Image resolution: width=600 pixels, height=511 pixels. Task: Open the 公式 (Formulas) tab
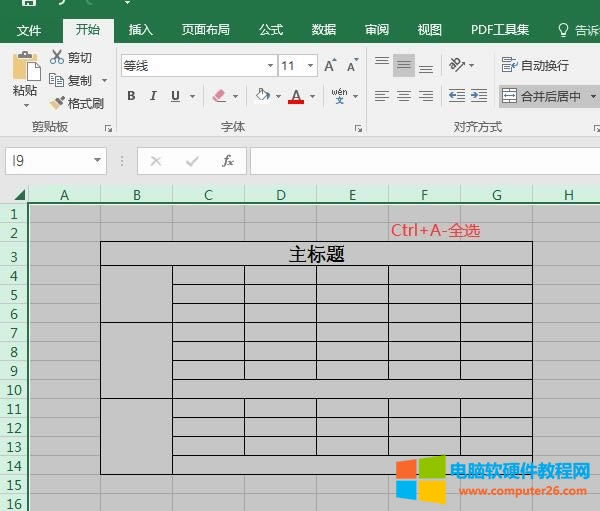coord(271,30)
